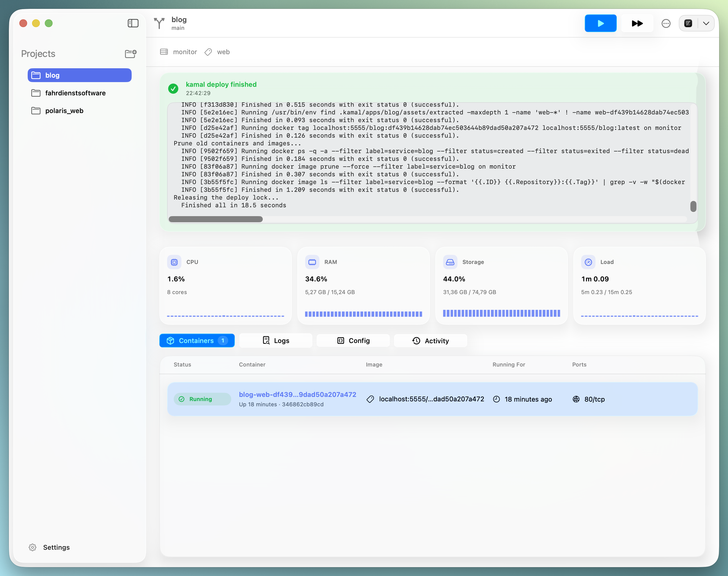This screenshot has height=576, width=728.
Task: Click the git branch icon beside blog
Action: 159,23
